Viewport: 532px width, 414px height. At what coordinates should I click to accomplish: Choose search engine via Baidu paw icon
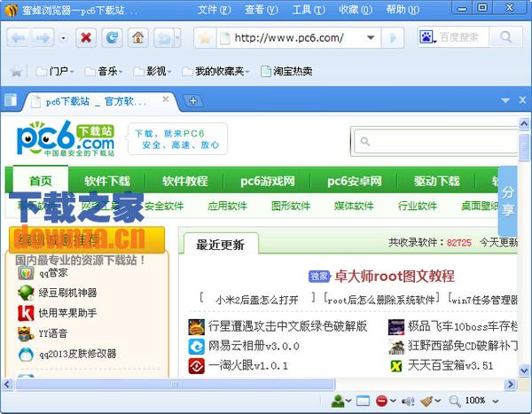click(x=428, y=36)
